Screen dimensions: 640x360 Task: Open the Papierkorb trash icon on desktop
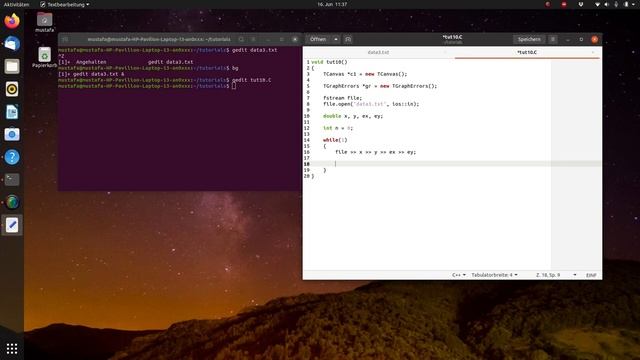coord(44,57)
